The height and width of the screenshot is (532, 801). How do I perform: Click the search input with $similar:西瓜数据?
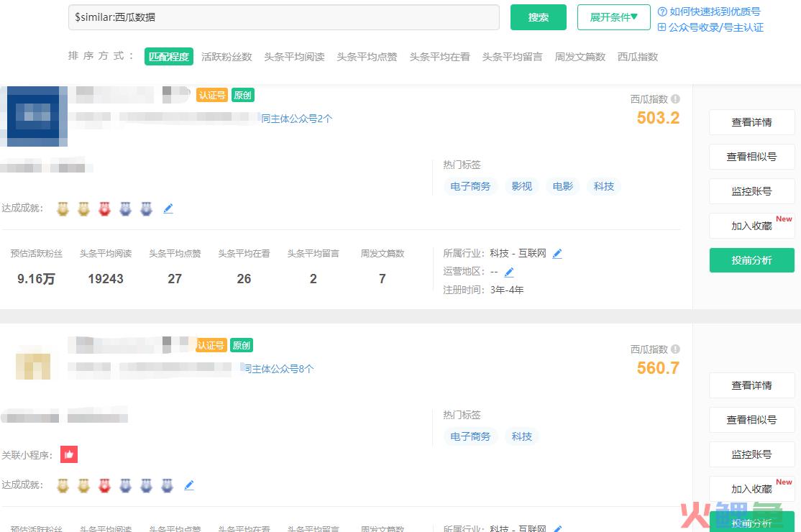[283, 17]
